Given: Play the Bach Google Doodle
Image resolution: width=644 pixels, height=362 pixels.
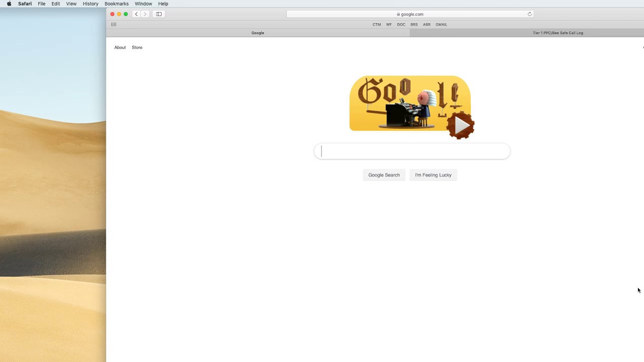Looking at the screenshot, I should tap(461, 125).
